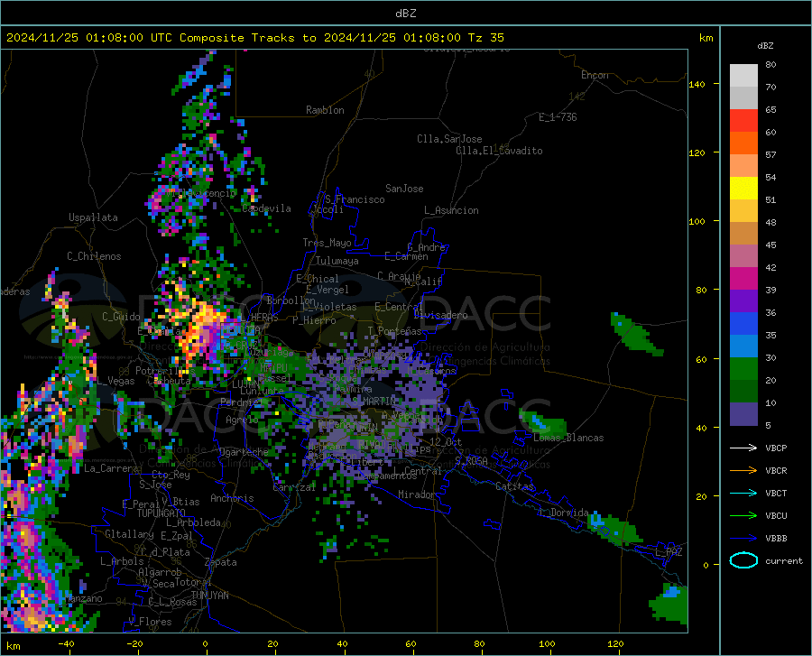Click the L_Asuncion map label
This screenshot has height=656, width=812.
(x=451, y=210)
